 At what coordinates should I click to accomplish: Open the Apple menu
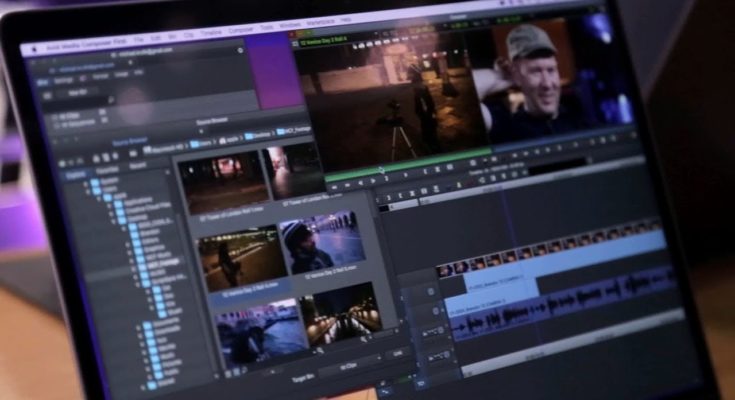[34, 50]
